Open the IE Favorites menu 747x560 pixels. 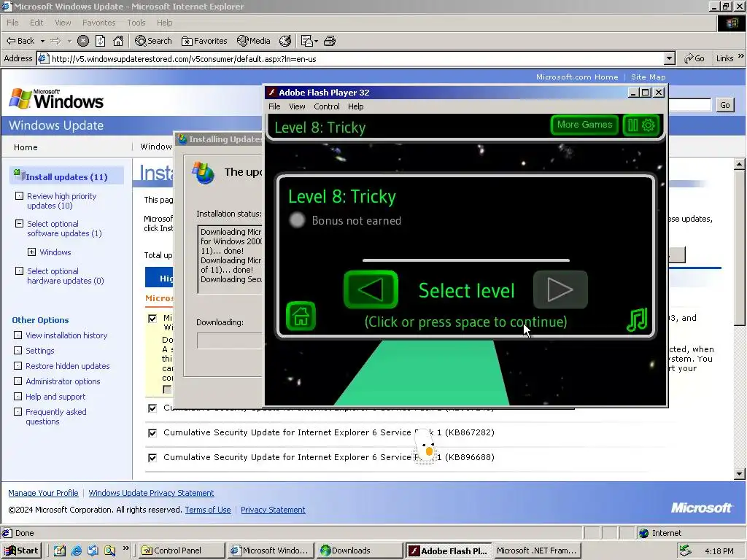pyautogui.click(x=98, y=23)
